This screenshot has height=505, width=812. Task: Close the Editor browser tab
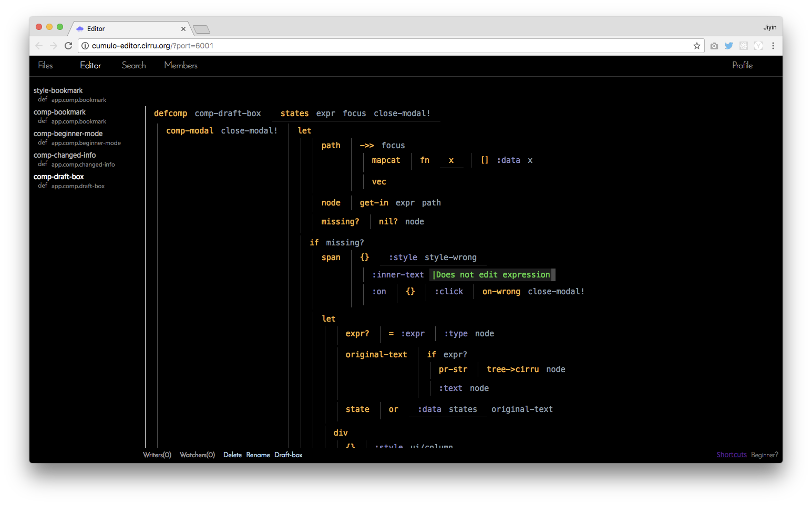[x=183, y=29]
